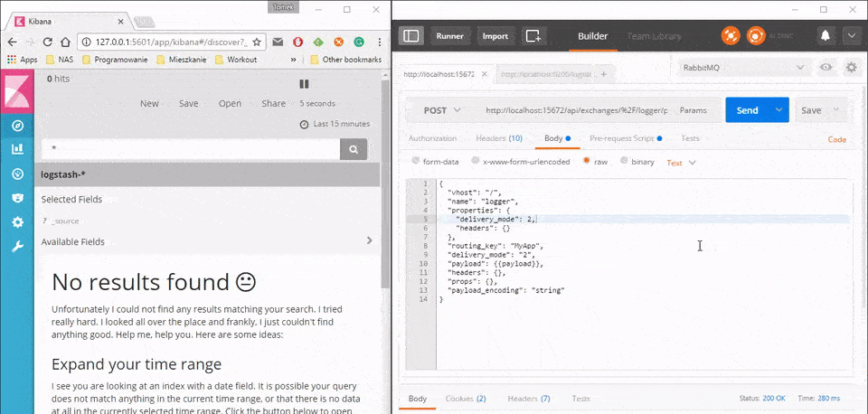Open the Save button dropdown arrow
The image size is (868, 414).
(x=835, y=110)
